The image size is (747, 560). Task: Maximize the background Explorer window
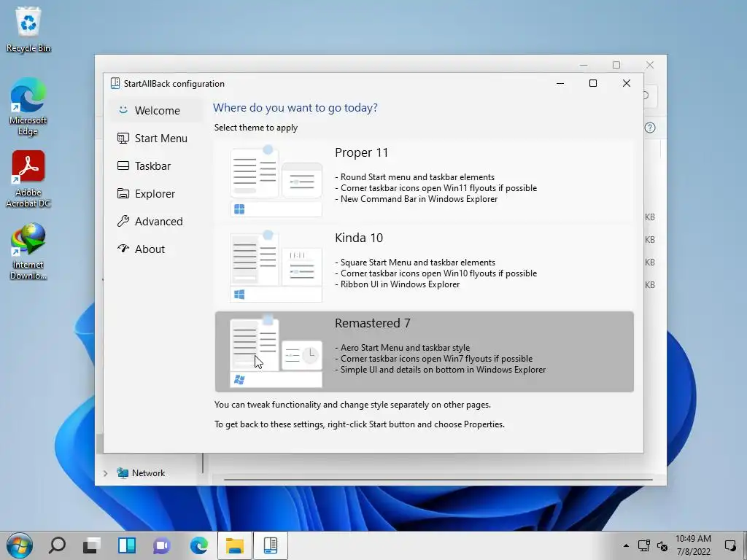pos(616,65)
